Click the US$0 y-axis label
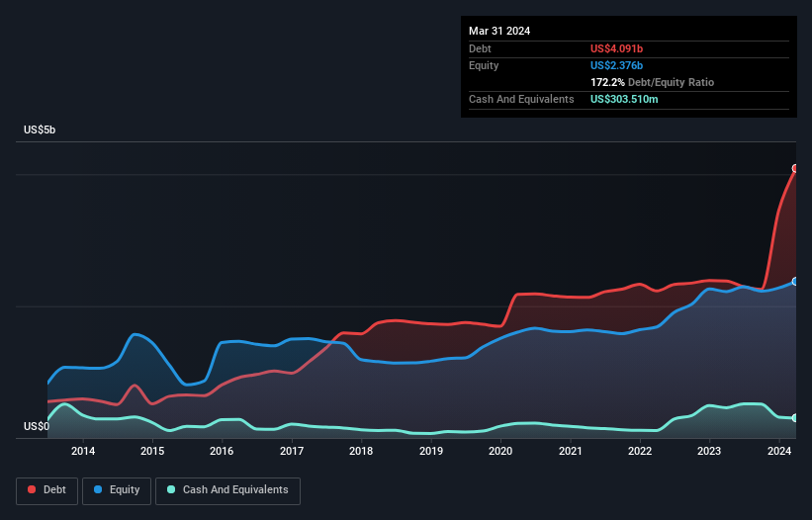Image resolution: width=812 pixels, height=520 pixels. [37, 426]
